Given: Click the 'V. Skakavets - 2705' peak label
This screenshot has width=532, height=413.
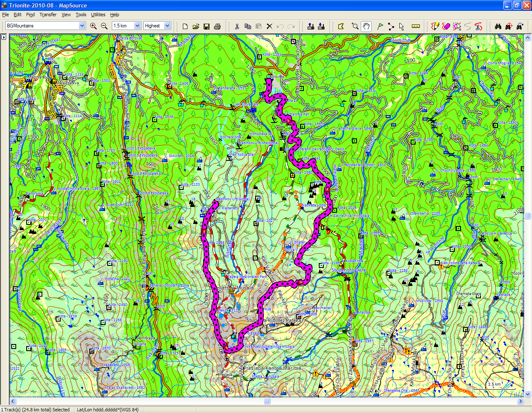Looking at the screenshot, I should [113, 365].
